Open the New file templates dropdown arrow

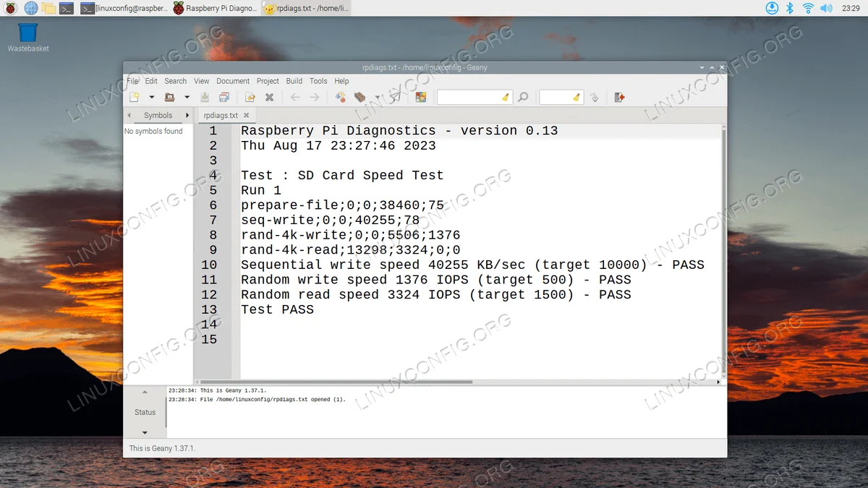point(151,97)
